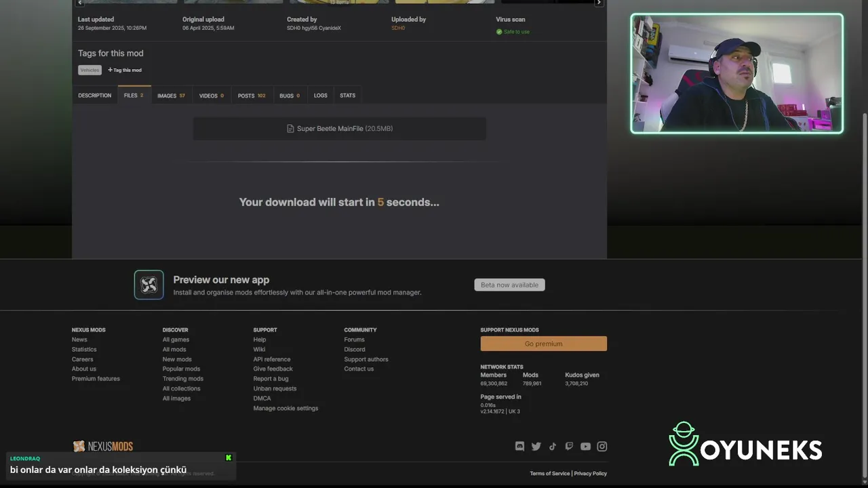868x488 pixels.
Task: Open the All collections link
Action: [x=182, y=388]
